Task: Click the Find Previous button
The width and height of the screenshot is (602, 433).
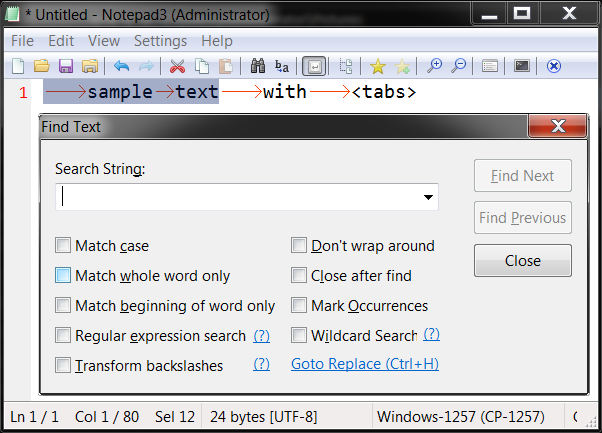Action: coord(523,218)
